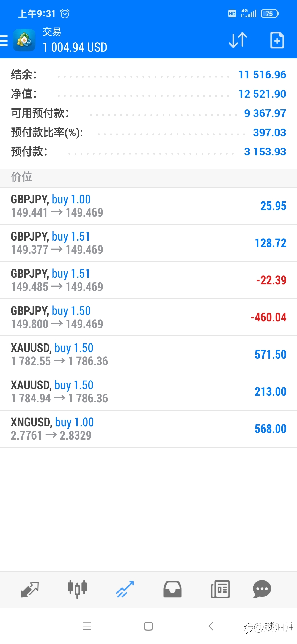This screenshot has height=644, width=297.
Task: Select XAUUSD position opened at 1 784.94
Action: coord(148,392)
